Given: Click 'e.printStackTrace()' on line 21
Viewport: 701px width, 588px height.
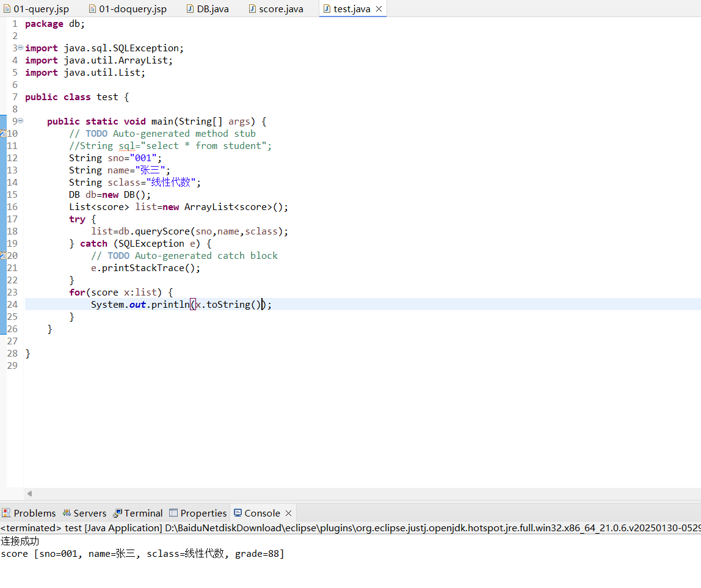Looking at the screenshot, I should [x=143, y=268].
